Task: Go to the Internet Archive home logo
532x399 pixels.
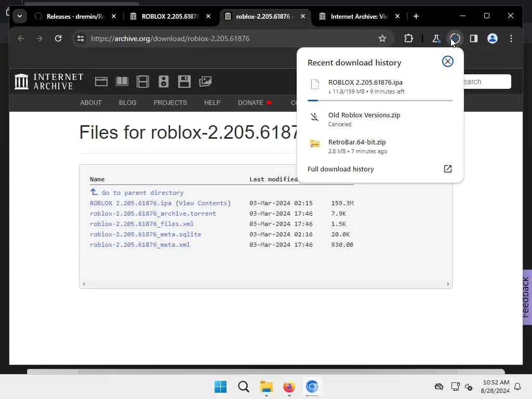Action: click(49, 82)
